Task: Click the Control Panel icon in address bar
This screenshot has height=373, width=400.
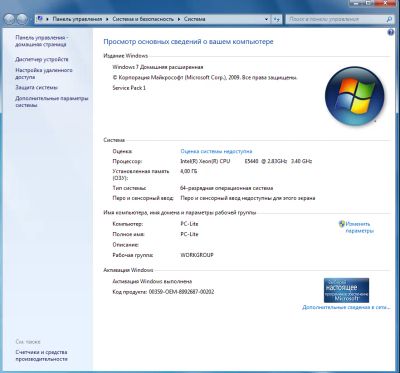Action: [40, 19]
